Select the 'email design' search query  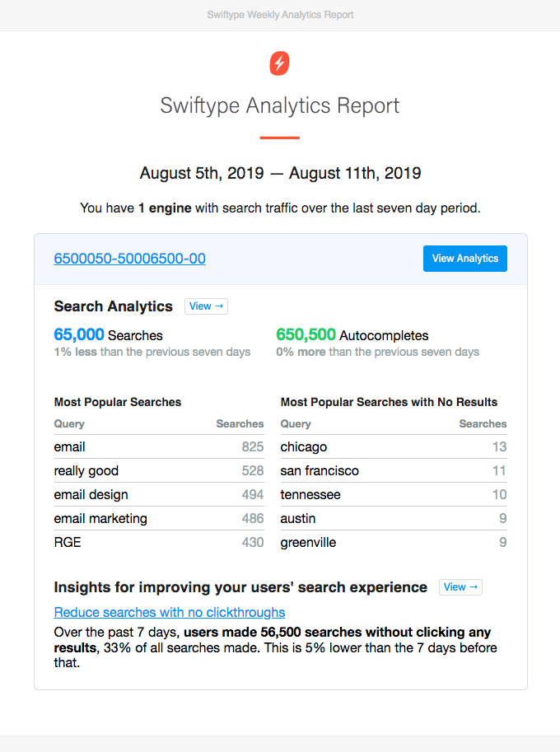91,494
